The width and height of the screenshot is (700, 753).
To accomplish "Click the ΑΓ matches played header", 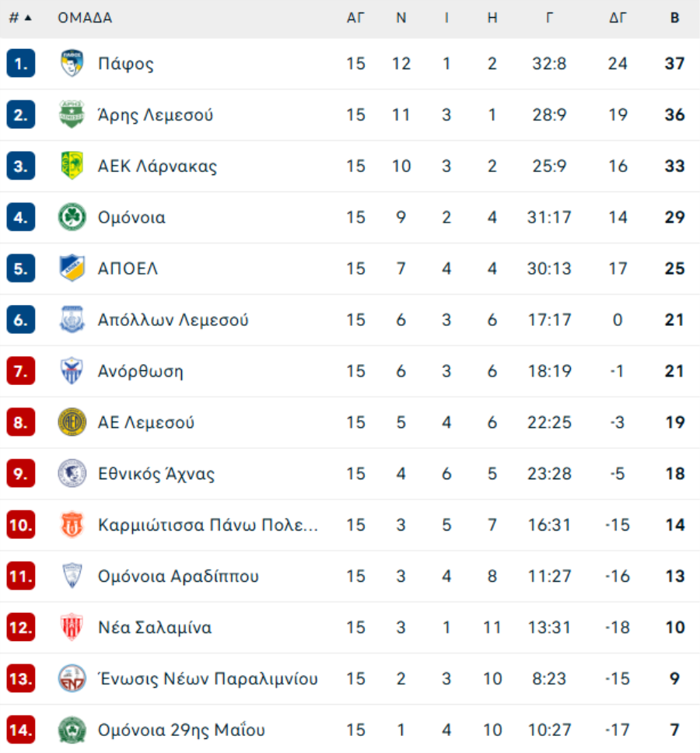I will tap(355, 18).
